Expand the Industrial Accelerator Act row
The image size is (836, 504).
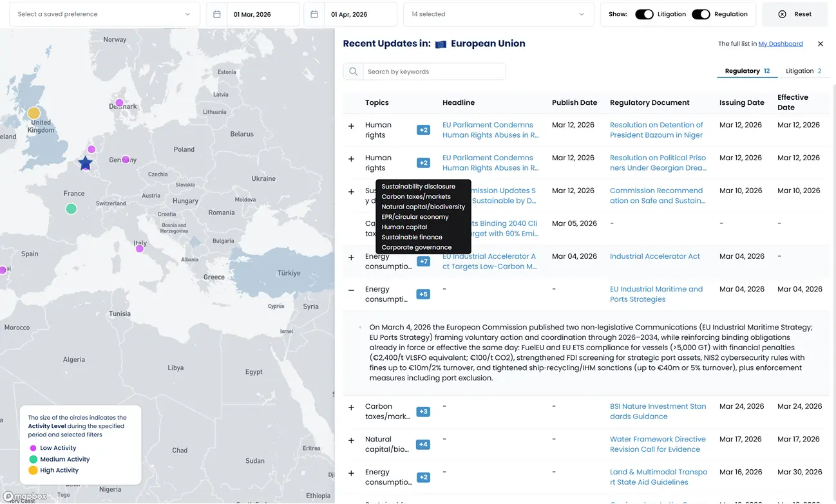pos(351,257)
